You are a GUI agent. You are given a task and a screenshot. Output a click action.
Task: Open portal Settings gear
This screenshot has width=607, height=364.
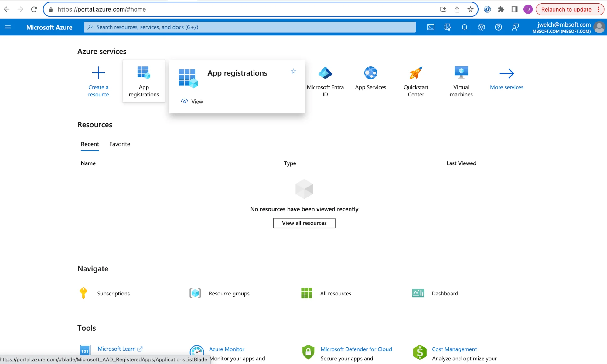[481, 27]
